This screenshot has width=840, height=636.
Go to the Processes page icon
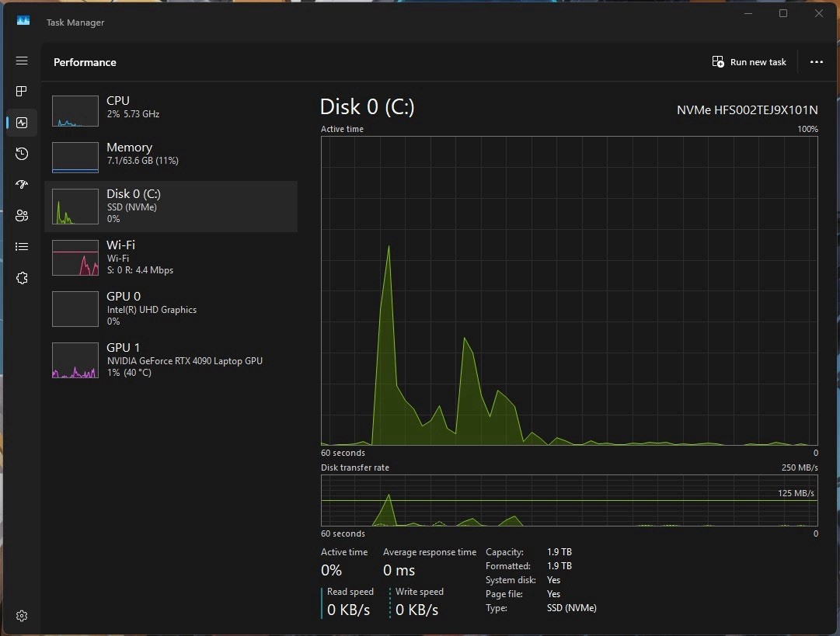[22, 92]
